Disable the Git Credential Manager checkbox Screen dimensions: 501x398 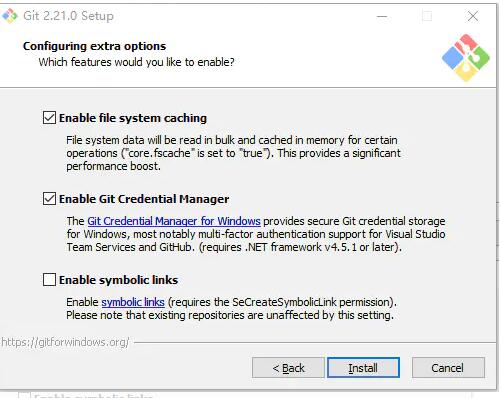49,199
